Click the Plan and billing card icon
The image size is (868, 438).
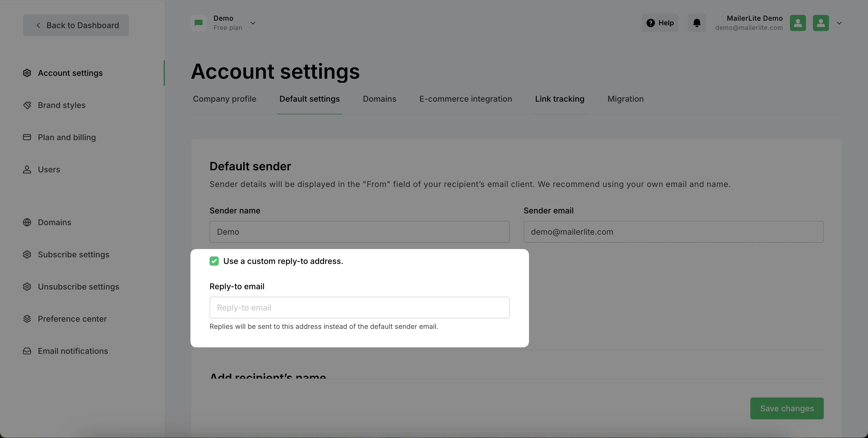point(27,137)
